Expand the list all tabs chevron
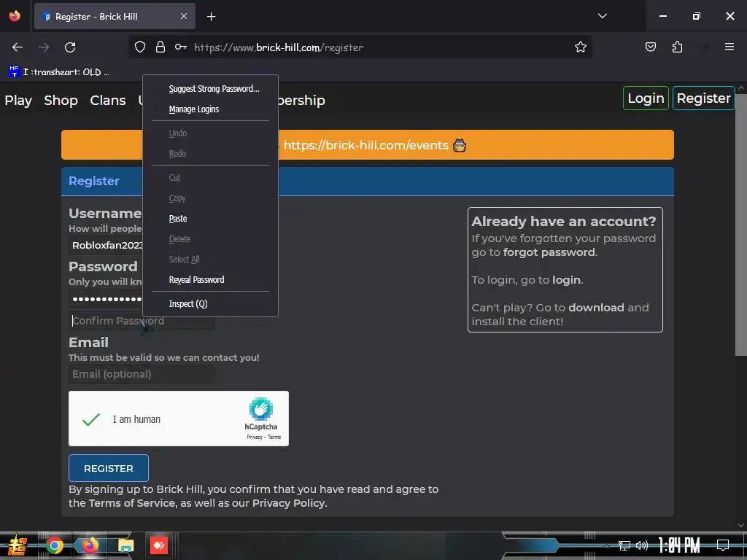 click(x=602, y=16)
